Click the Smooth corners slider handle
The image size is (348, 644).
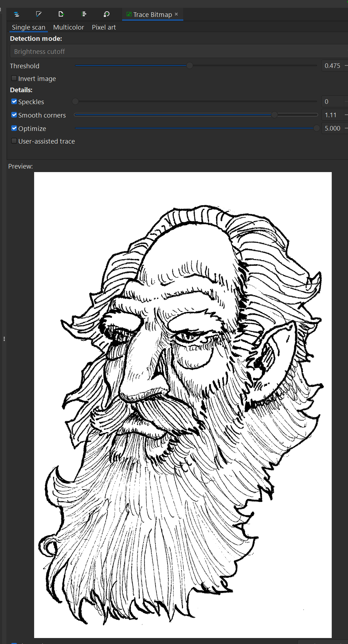coord(274,115)
